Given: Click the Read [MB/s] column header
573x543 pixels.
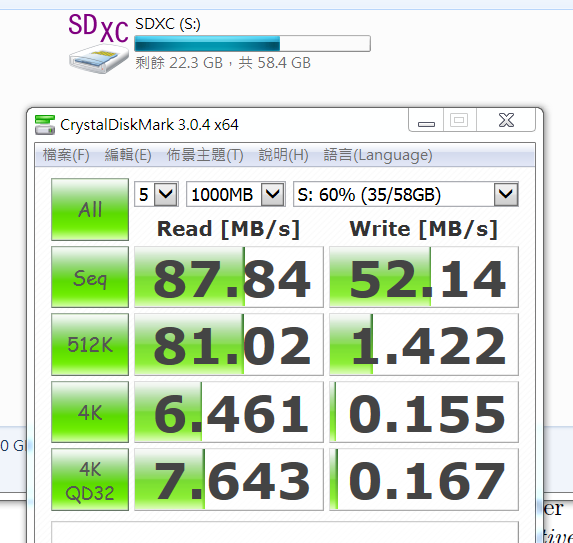Looking at the screenshot, I should tap(229, 229).
